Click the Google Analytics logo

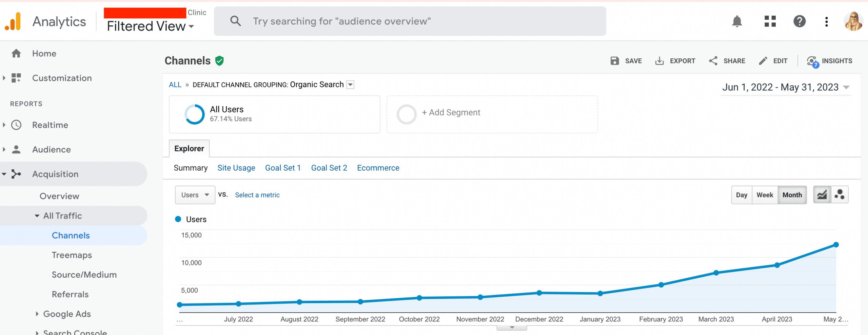13,21
